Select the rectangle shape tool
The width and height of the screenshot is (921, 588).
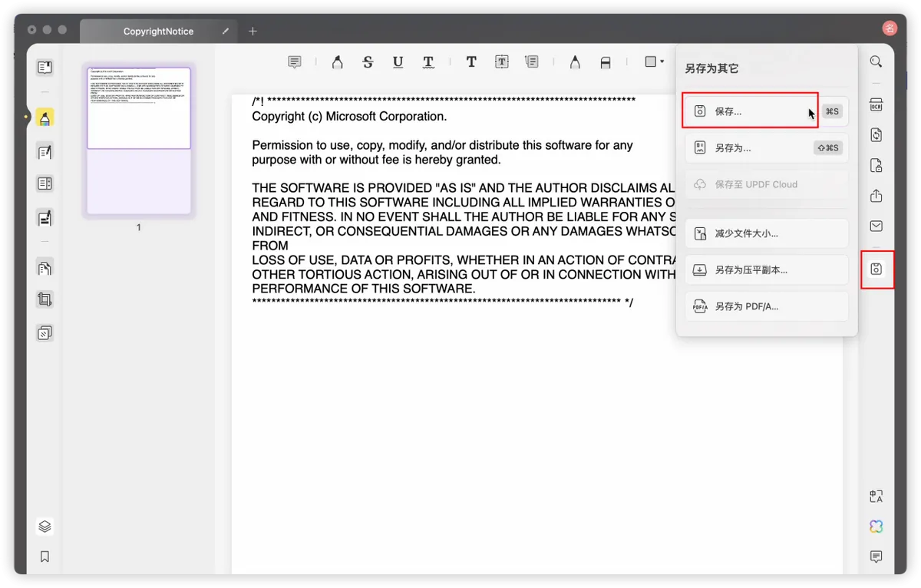[x=650, y=61]
